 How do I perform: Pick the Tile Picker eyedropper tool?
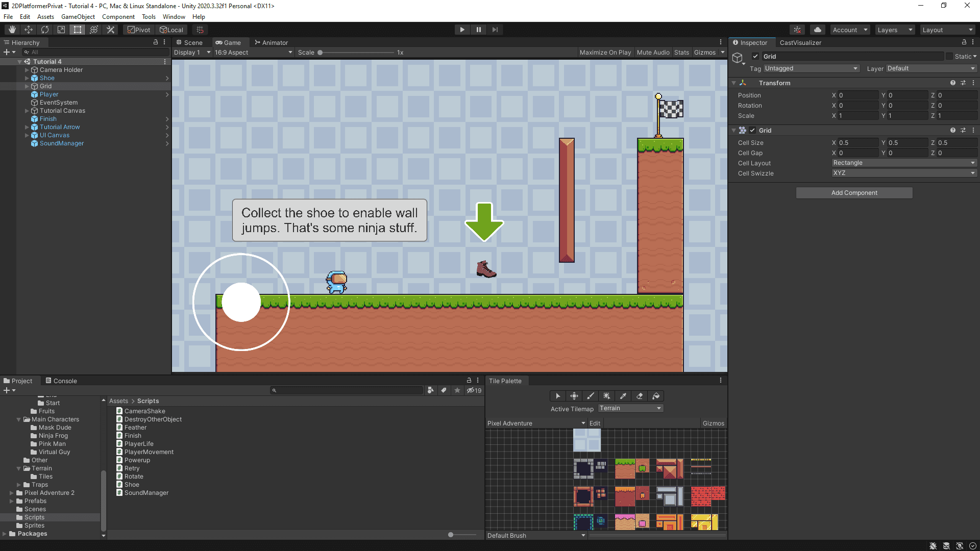pyautogui.click(x=623, y=396)
